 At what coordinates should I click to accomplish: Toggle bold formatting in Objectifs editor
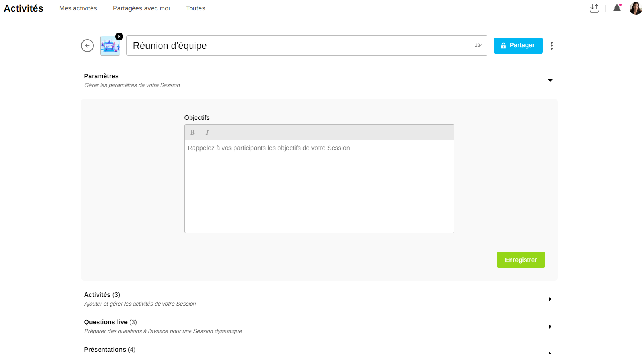[192, 133]
